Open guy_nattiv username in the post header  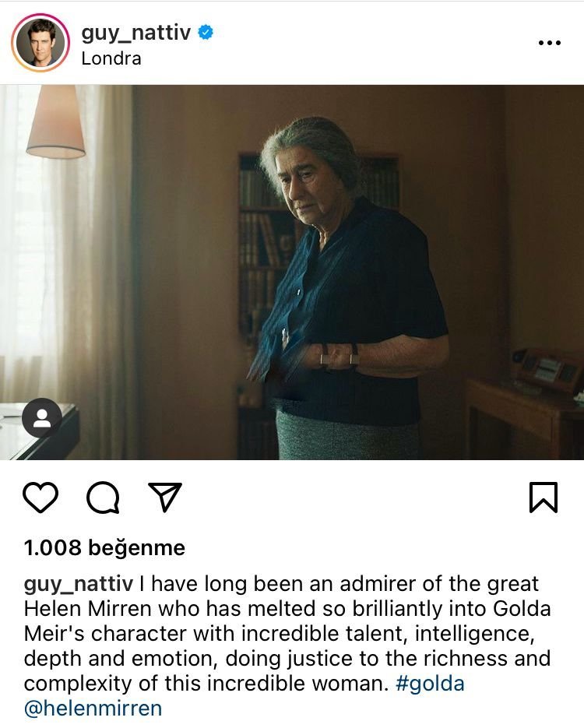coord(135,33)
